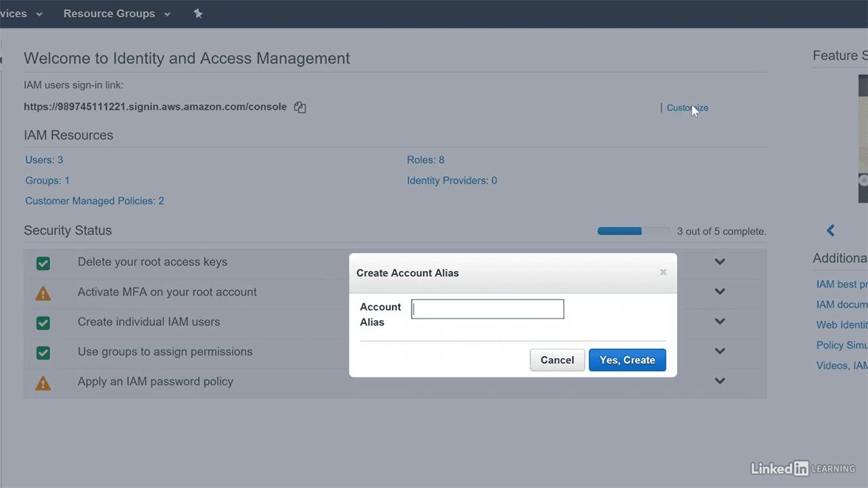This screenshot has width=868, height=488.
Task: Open the Customize sign-in link
Action: click(687, 108)
